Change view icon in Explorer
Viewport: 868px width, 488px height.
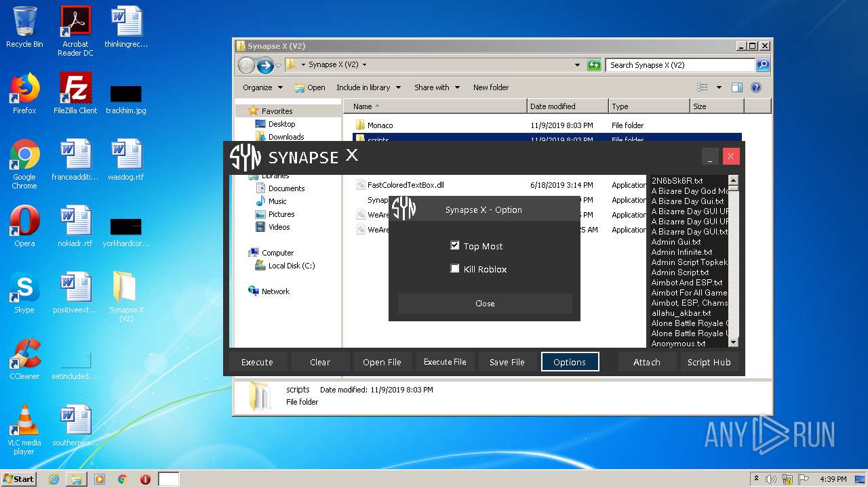[x=703, y=87]
